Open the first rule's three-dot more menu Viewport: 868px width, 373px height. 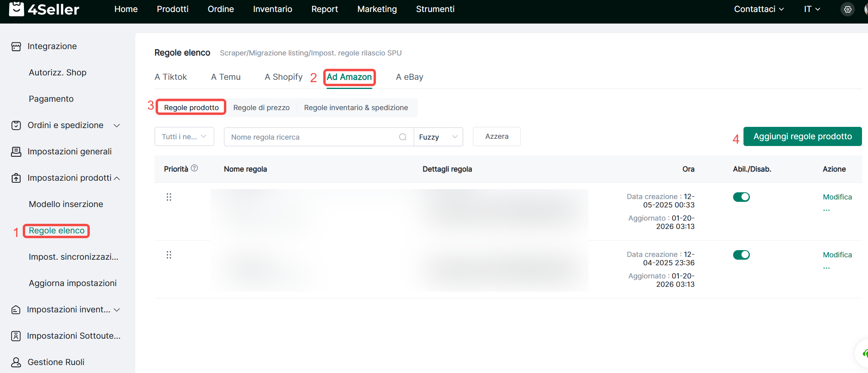[x=826, y=209]
